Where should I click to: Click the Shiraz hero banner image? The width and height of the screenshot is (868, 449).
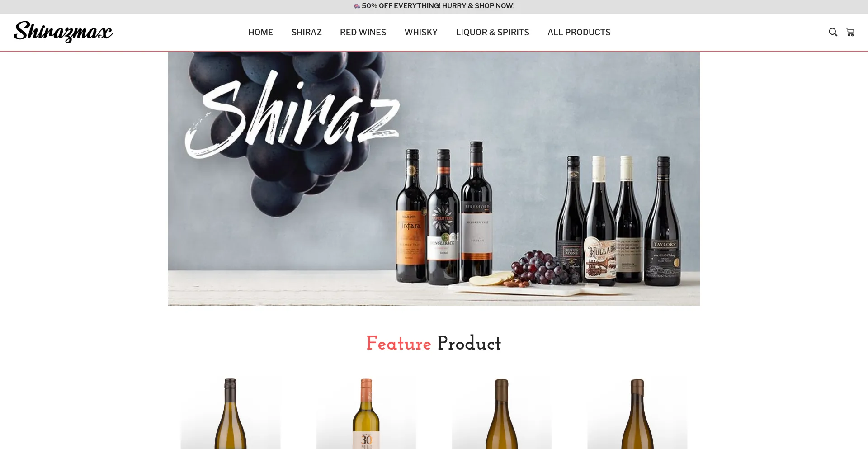click(434, 178)
